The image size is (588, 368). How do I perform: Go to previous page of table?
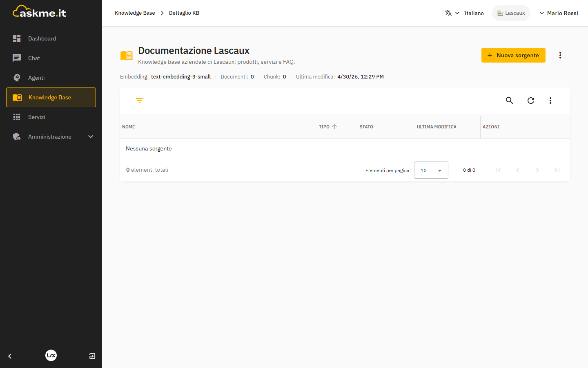pos(518,170)
